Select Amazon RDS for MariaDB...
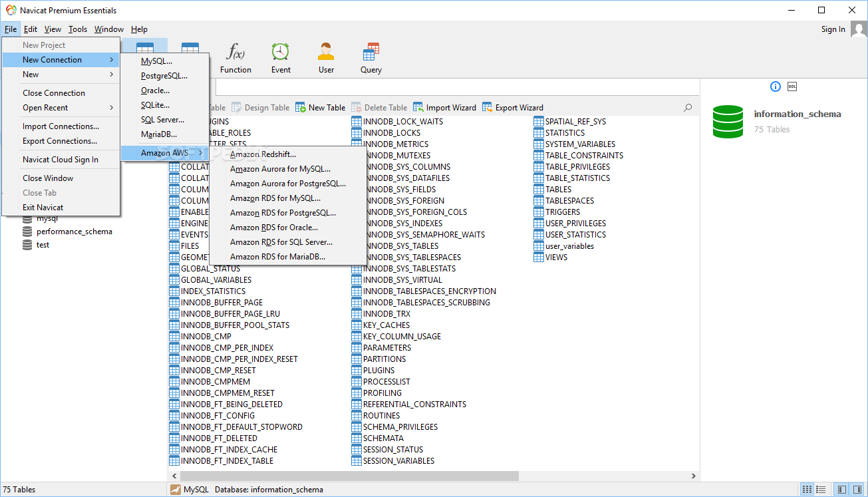This screenshot has width=868, height=497. (x=287, y=257)
